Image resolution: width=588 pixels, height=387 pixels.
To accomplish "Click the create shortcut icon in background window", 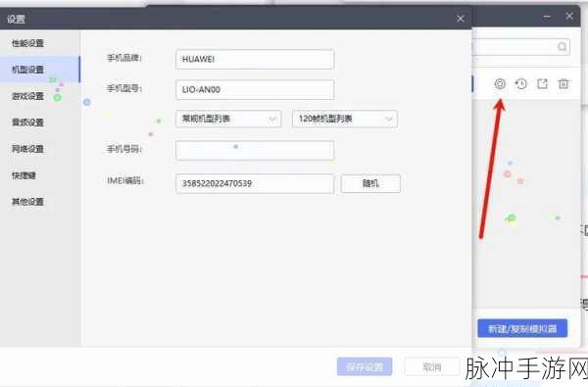I will coord(542,83).
